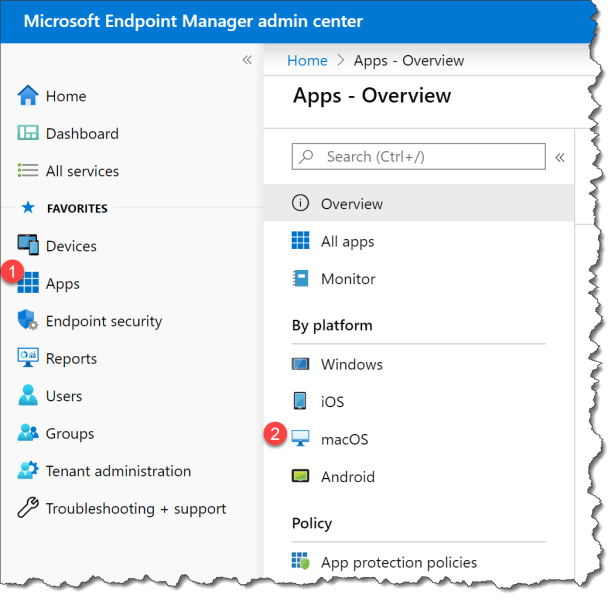Select the Overview menu item
Image resolution: width=615 pixels, height=601 pixels.
pyautogui.click(x=419, y=203)
